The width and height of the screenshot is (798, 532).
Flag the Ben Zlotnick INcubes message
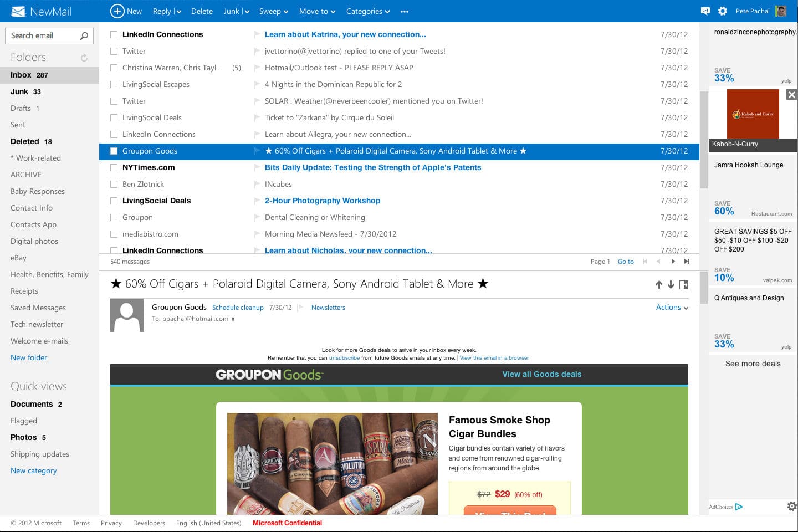257,184
